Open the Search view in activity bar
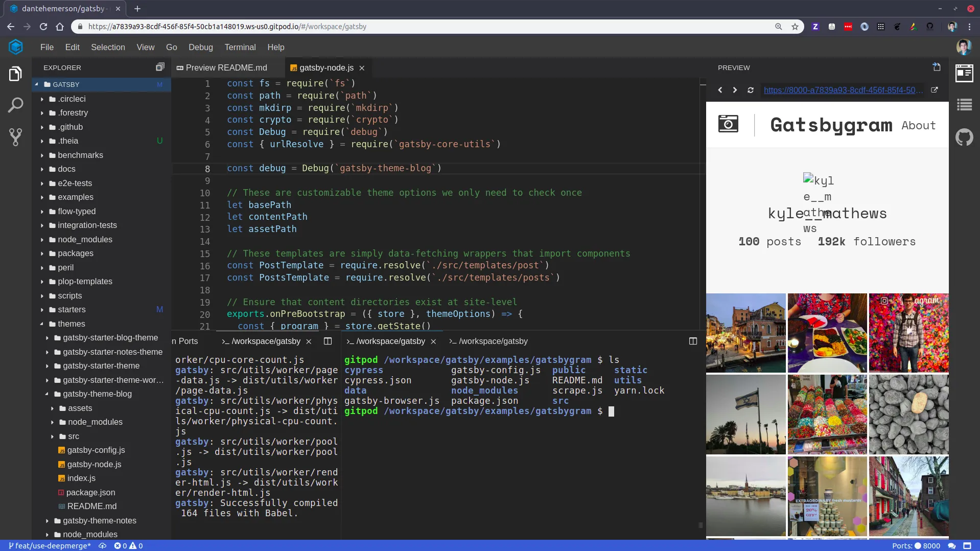980x551 pixels. (x=15, y=105)
